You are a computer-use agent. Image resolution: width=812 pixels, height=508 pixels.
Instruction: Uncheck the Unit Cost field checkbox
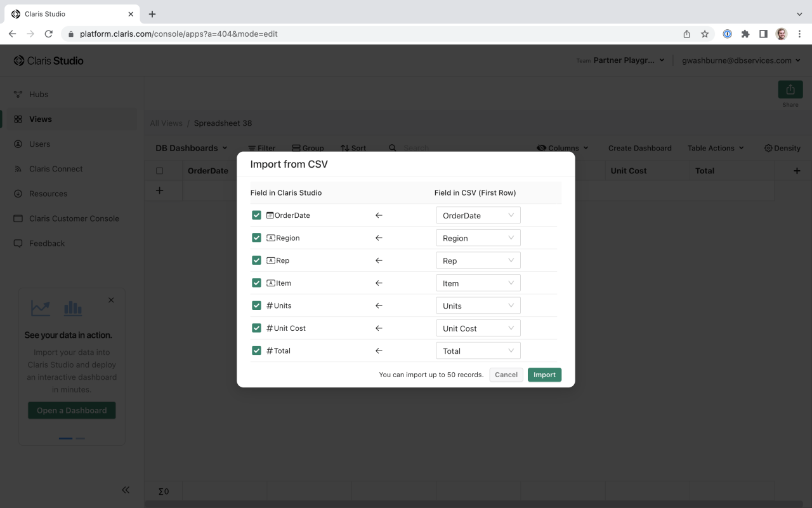pos(256,328)
